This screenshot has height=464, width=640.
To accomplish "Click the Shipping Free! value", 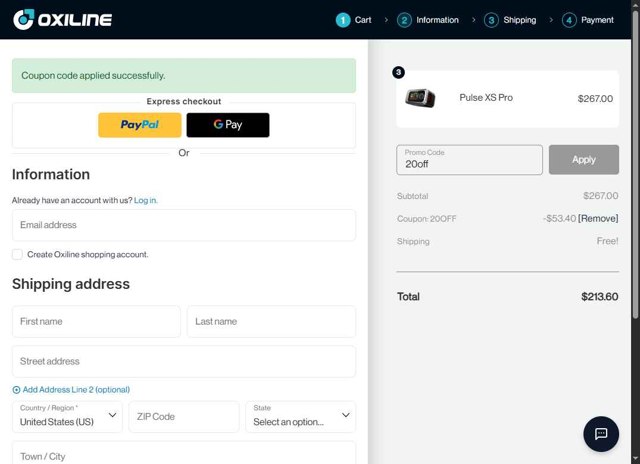I will (x=607, y=241).
